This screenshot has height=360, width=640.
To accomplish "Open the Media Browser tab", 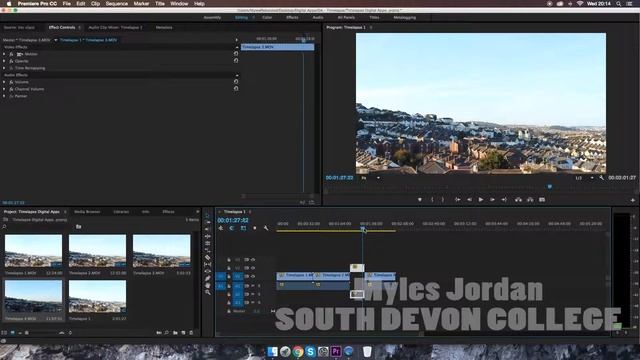I will (x=87, y=212).
